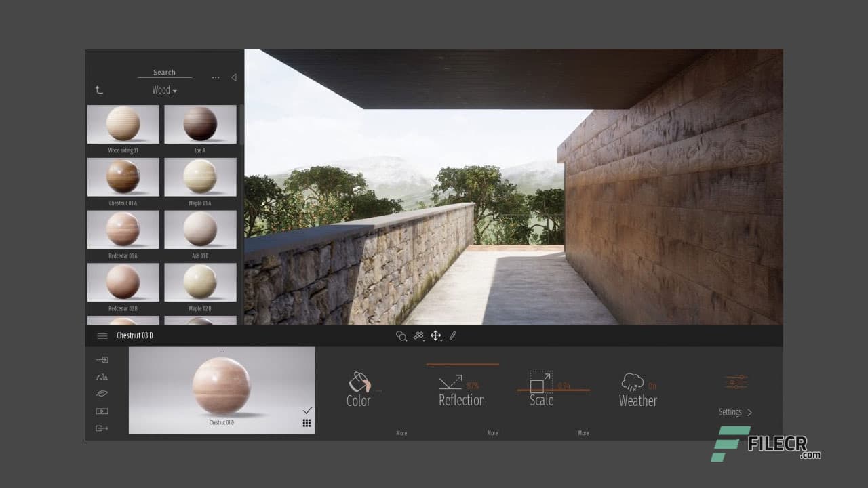Collapse the library panel with the triangle arrow
Screen dimensions: 868x488
tap(234, 77)
